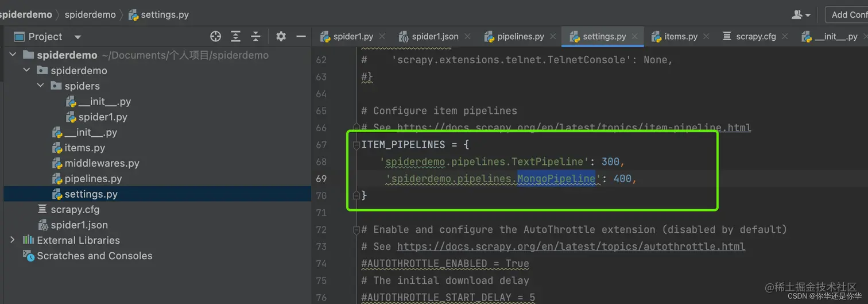Close the settings.py tab
The height and width of the screenshot is (304, 868).
(x=634, y=36)
